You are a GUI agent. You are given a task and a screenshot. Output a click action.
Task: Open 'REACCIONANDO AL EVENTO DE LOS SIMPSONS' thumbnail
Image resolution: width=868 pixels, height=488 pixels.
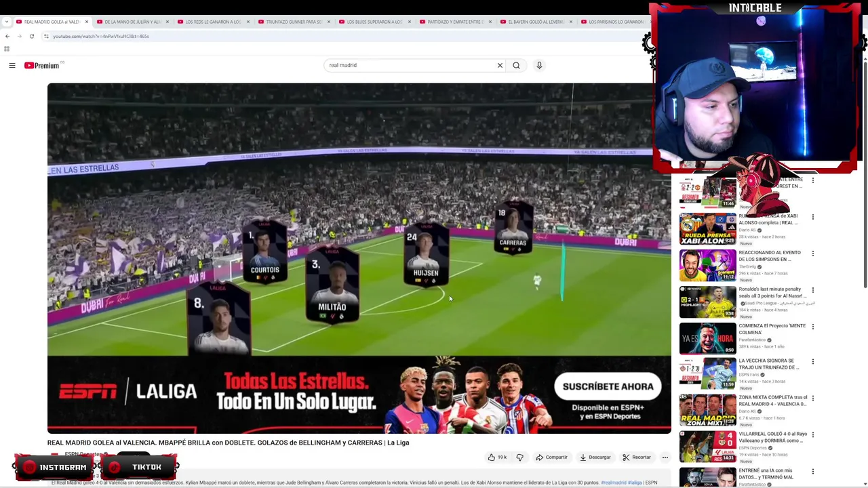[708, 266]
